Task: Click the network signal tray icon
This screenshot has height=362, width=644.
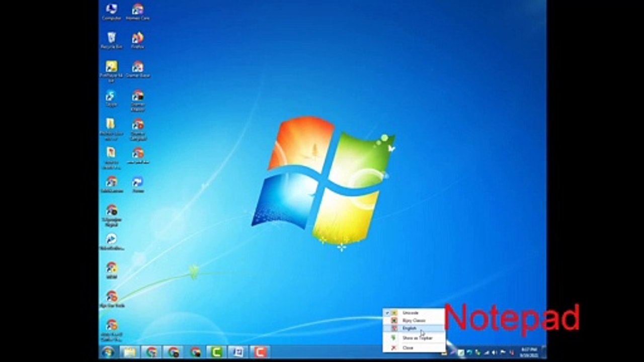Action: point(486,352)
